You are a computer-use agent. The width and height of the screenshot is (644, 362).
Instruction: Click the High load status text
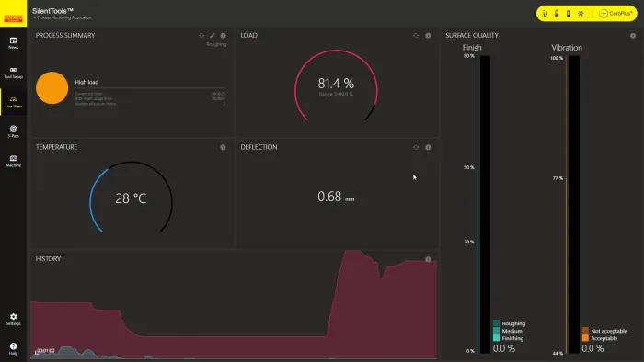86,82
